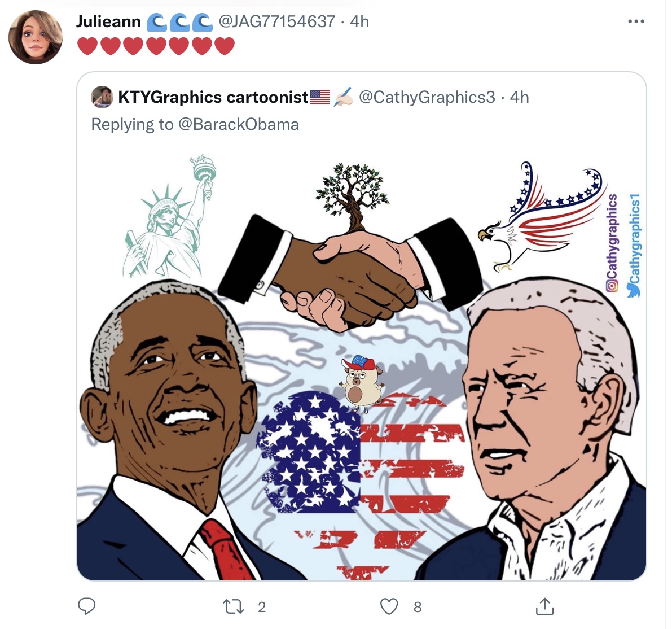Open the @JAG77154637 handle

pos(277,21)
